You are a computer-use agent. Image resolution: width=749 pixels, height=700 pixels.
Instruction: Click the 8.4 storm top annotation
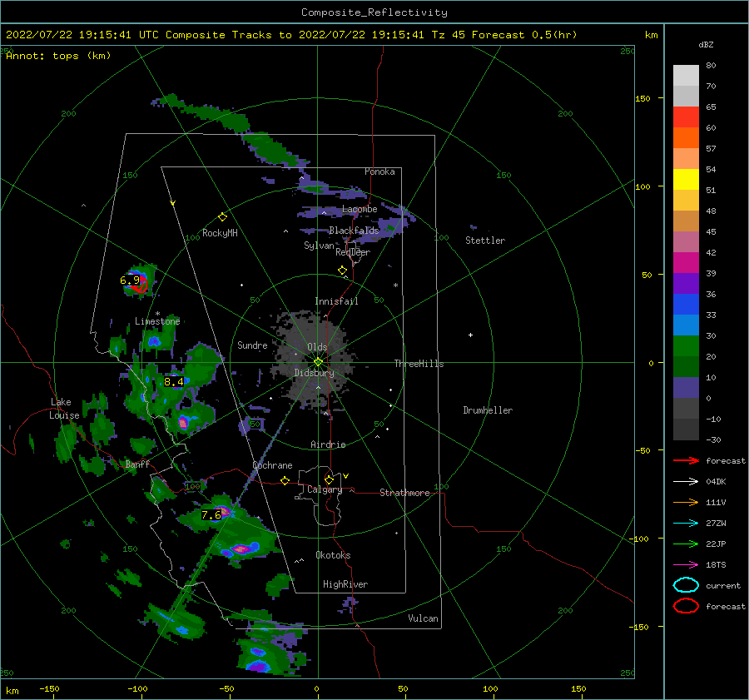173,381
